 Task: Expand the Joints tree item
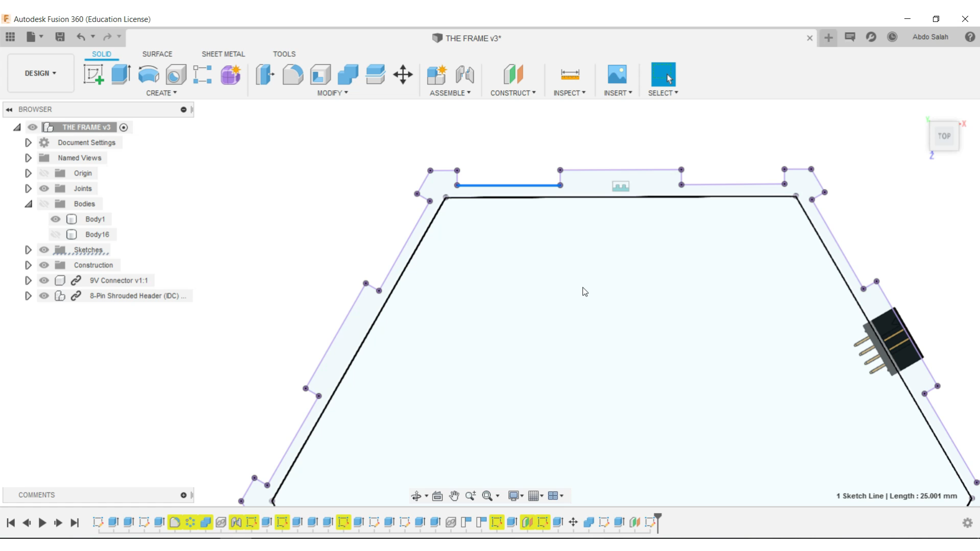click(28, 188)
